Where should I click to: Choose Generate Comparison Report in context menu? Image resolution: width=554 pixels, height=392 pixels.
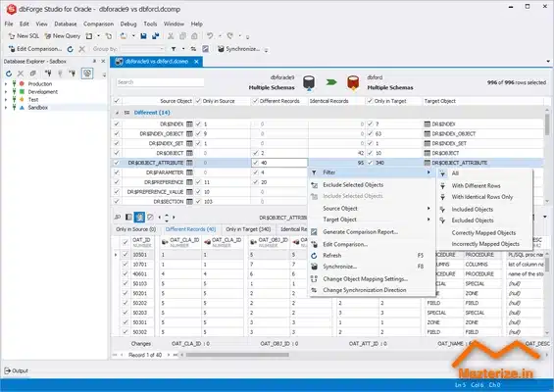pyautogui.click(x=372, y=232)
